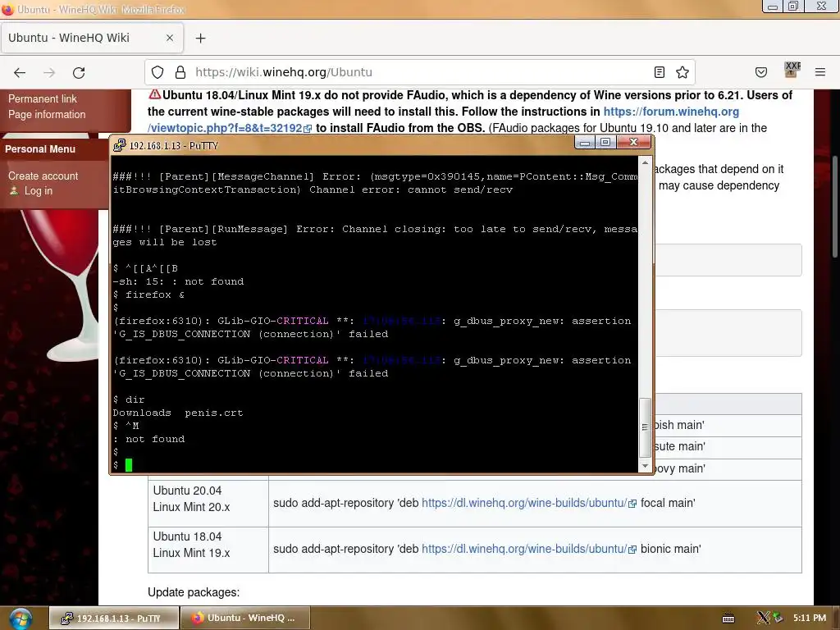Click the forward navigation arrow

pyautogui.click(x=49, y=72)
